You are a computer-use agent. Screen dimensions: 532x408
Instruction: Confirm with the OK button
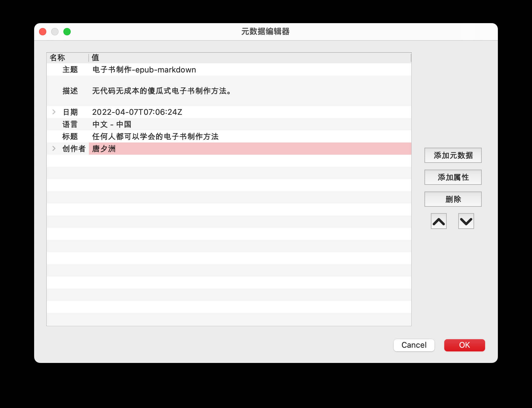[x=464, y=345]
